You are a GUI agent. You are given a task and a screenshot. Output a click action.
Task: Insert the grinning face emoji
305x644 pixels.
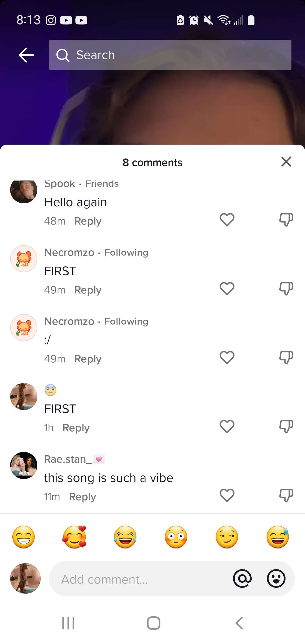(24, 537)
